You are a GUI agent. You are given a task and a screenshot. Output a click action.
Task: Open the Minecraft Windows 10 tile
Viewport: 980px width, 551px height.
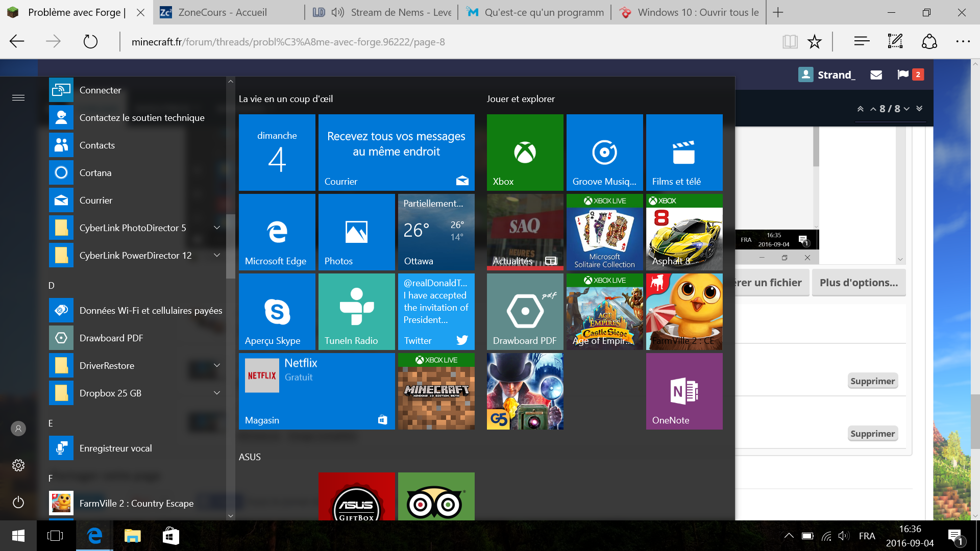pyautogui.click(x=436, y=391)
